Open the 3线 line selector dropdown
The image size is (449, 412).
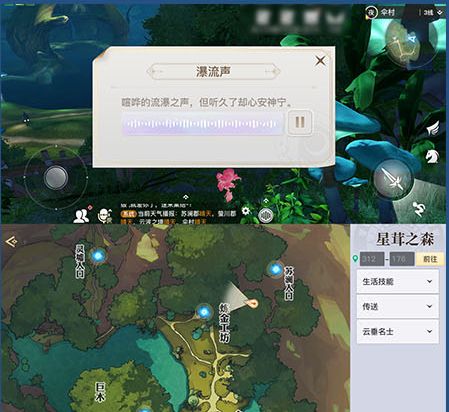432,13
